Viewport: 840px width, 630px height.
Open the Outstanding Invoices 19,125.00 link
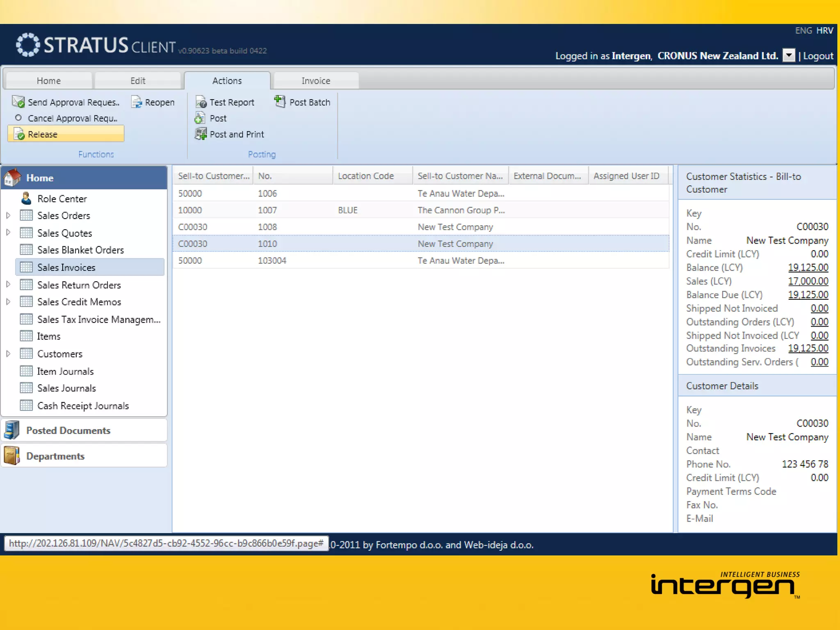click(808, 348)
